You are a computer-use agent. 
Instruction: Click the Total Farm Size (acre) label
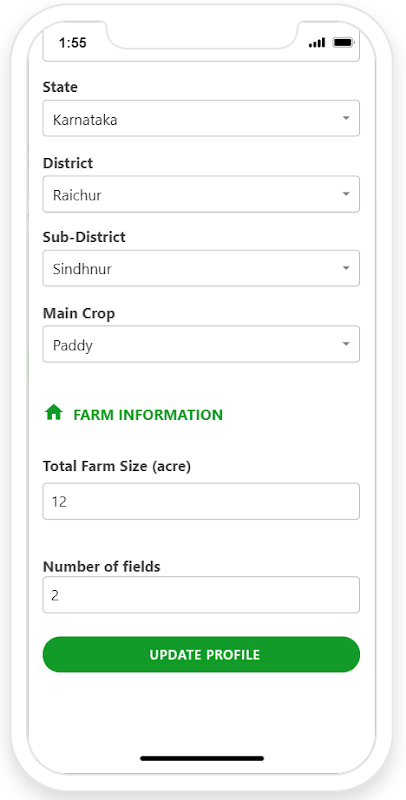117,466
